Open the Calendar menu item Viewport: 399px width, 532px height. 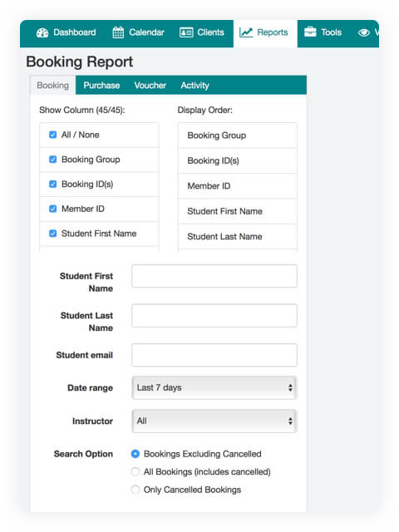(138, 32)
